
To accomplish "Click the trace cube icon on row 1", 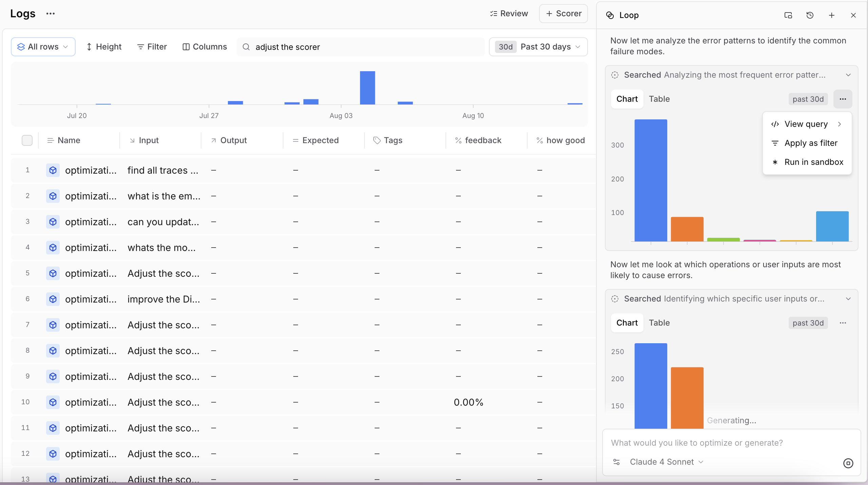I will click(53, 170).
